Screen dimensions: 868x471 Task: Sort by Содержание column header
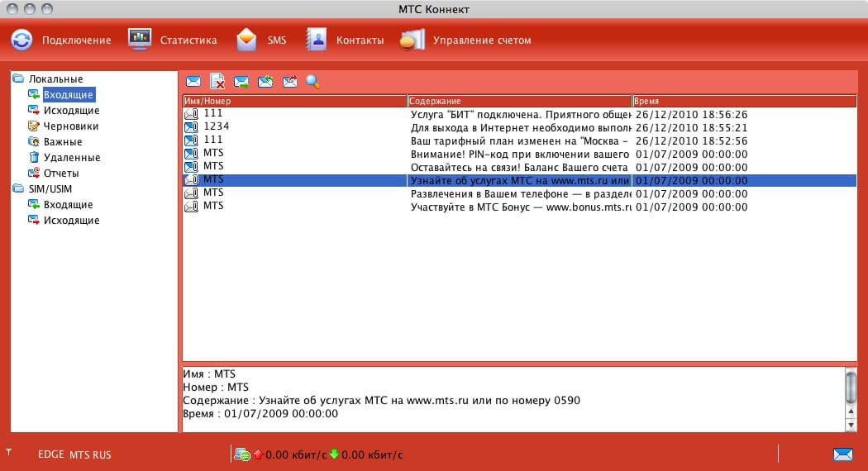[x=519, y=102]
